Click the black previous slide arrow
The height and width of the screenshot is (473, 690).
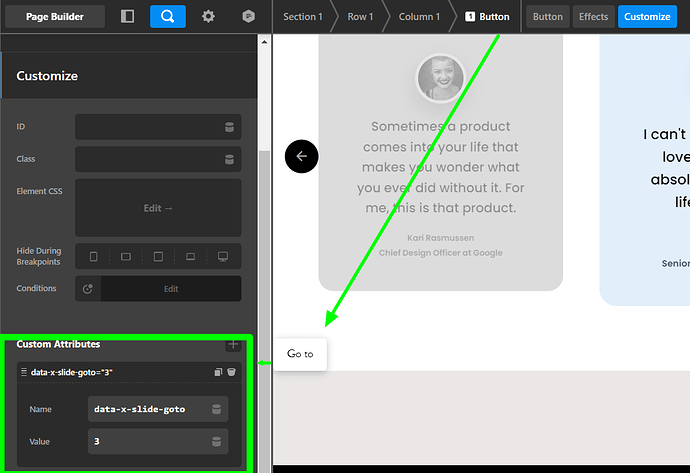301,156
